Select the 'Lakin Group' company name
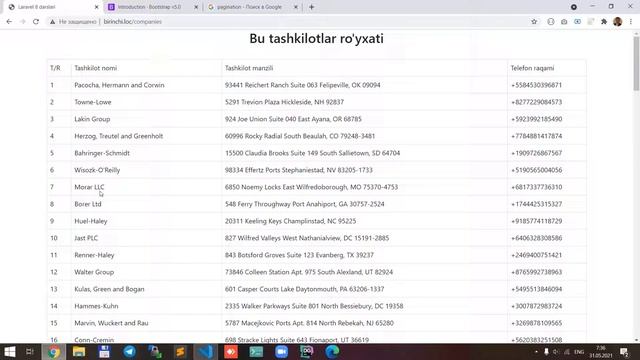 coord(92,119)
